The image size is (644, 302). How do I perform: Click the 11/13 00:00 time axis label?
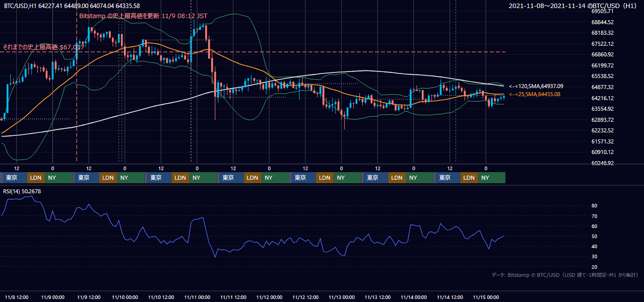pos(341,297)
